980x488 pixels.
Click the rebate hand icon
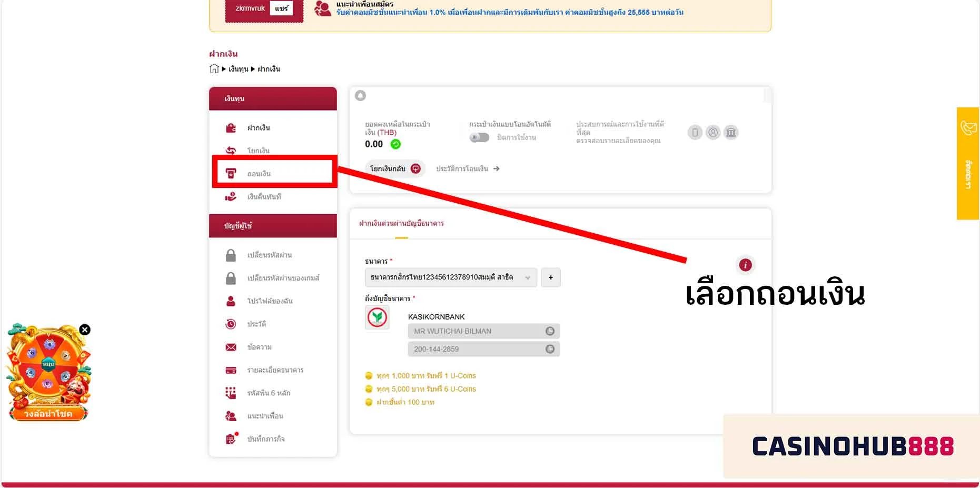(x=231, y=196)
